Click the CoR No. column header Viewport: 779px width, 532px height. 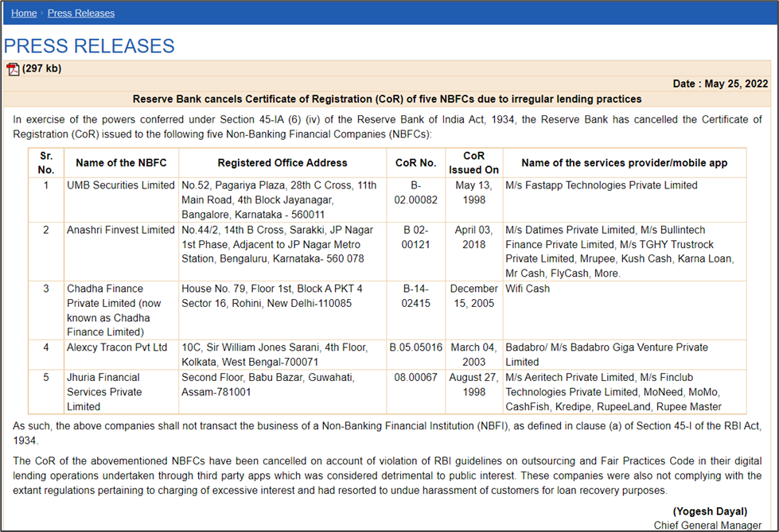click(416, 163)
